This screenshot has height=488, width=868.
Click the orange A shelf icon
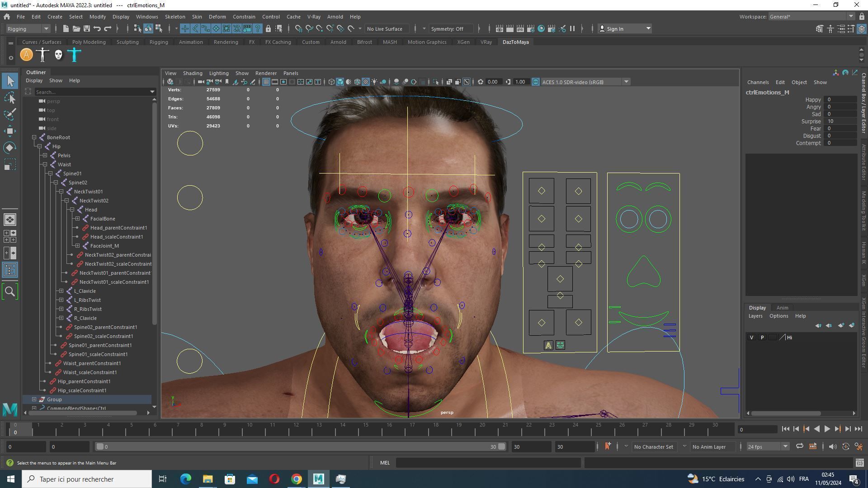pos(26,55)
